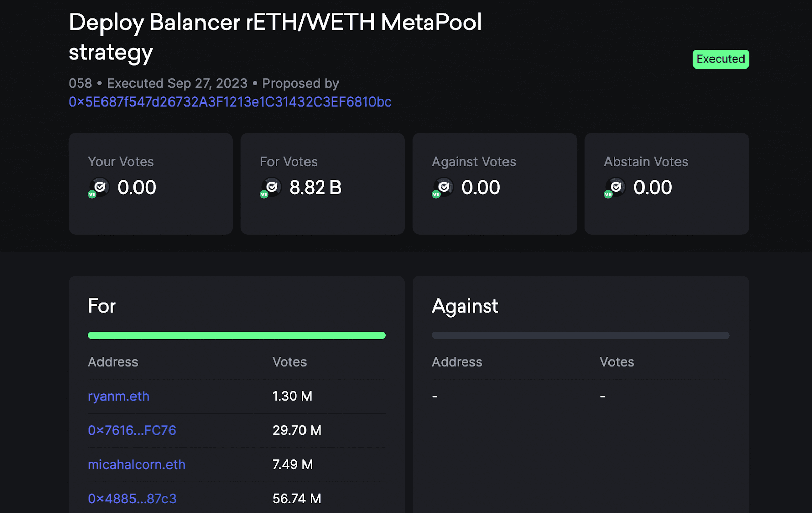Image resolution: width=812 pixels, height=513 pixels.
Task: Click the Address column header in Against panel
Action: [457, 362]
